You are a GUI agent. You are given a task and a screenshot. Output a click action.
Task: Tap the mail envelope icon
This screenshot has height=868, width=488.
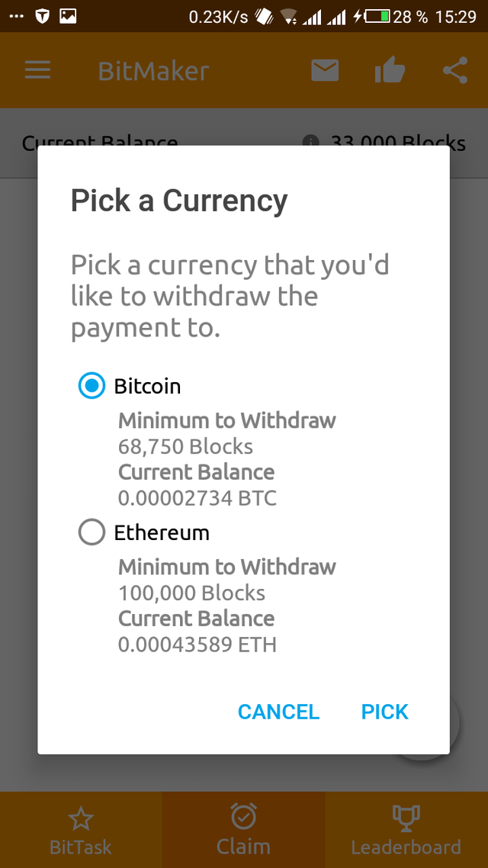[325, 71]
